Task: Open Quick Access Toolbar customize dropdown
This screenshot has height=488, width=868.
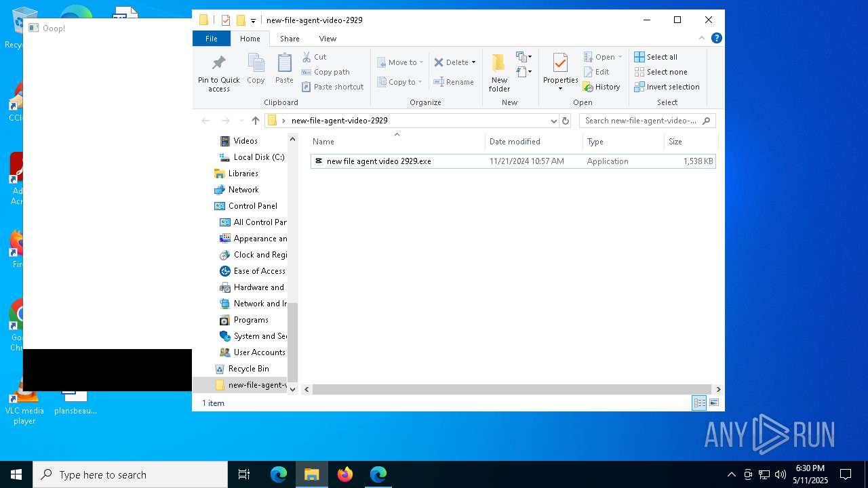Action: 253,20
